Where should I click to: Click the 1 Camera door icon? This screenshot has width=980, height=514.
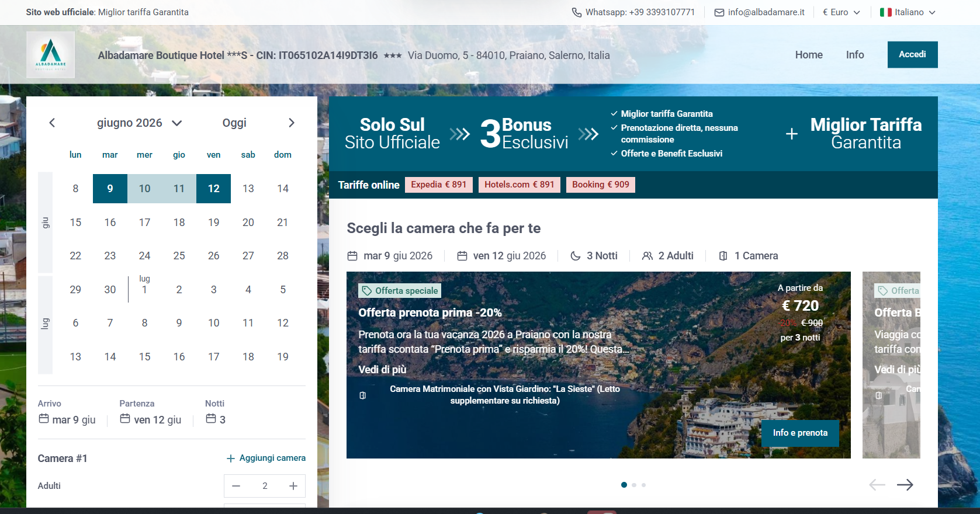pyautogui.click(x=723, y=256)
